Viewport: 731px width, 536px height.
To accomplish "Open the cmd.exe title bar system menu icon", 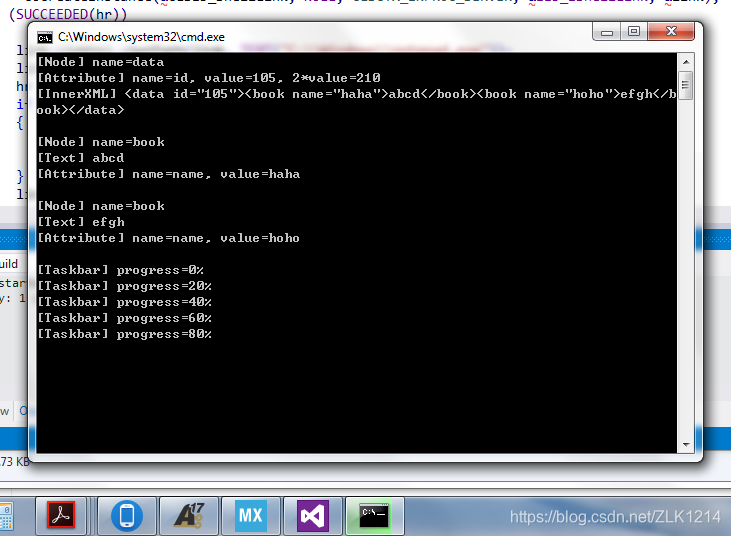I will point(45,37).
